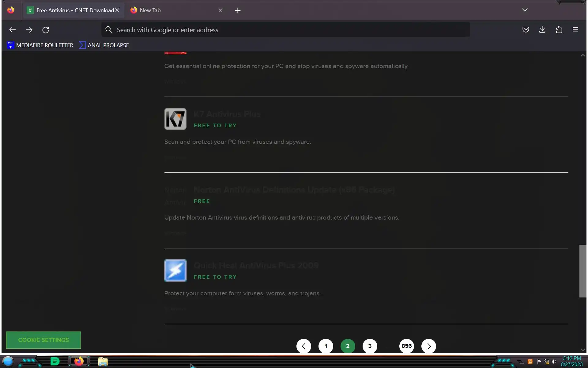Jump to page 856 of results
This screenshot has height=368, width=588.
(406, 346)
